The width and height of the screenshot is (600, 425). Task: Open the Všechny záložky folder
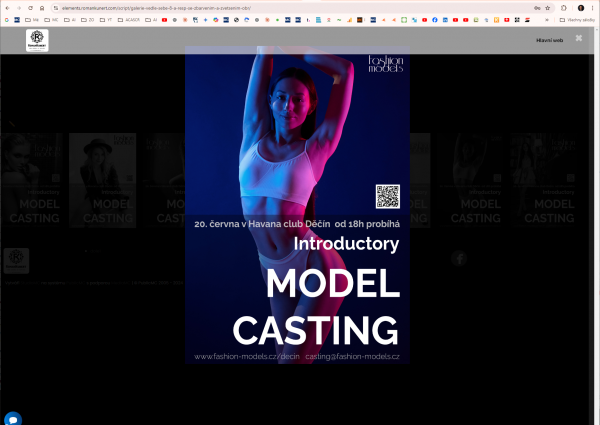pyautogui.click(x=577, y=20)
